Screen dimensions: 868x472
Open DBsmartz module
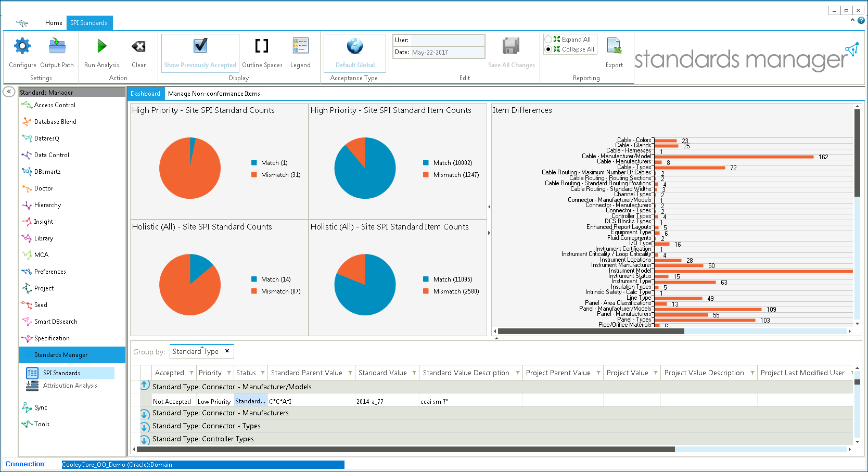(x=47, y=172)
